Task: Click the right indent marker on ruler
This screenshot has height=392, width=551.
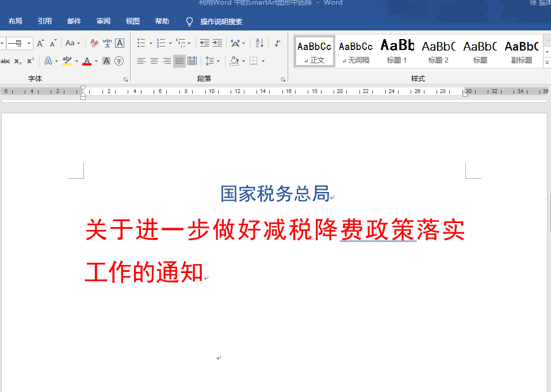Action: point(465,94)
